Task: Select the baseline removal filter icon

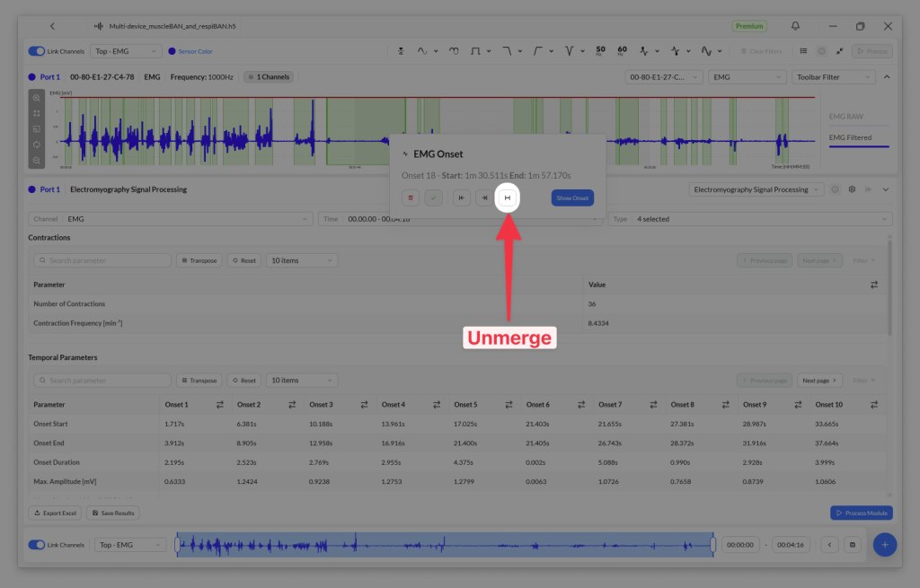Action: coord(401,51)
